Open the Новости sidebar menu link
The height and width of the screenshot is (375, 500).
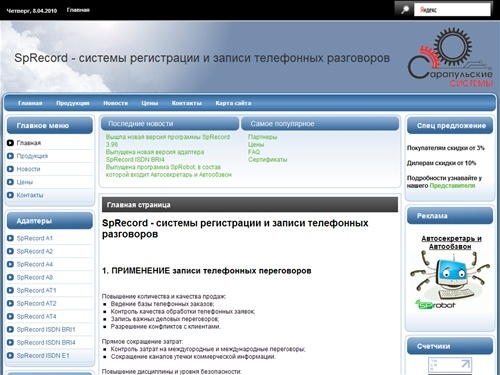click(x=28, y=169)
